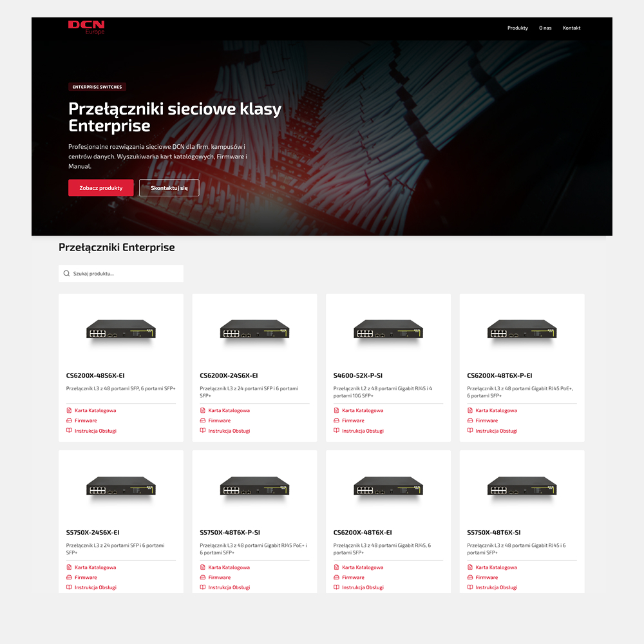Click Karta Katalogowa icon for S4600-52X-P-SI
The width and height of the screenshot is (644, 644).
[336, 410]
